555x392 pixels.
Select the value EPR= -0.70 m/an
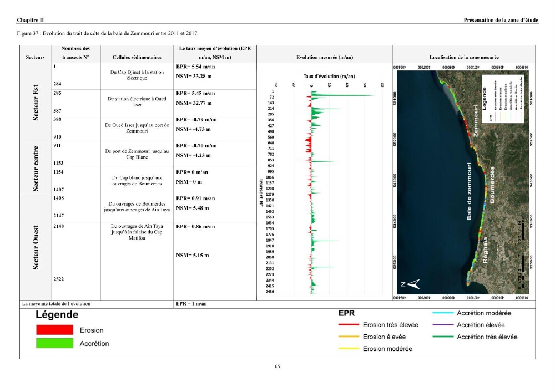pos(196,146)
